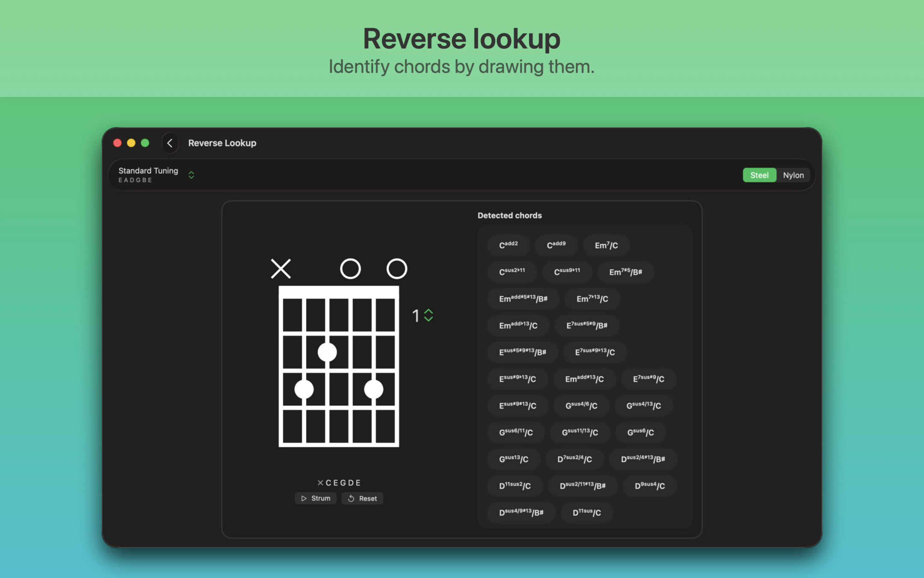The image size is (924, 578).
Task: Select the Cadd2 detected chord
Action: tap(509, 245)
